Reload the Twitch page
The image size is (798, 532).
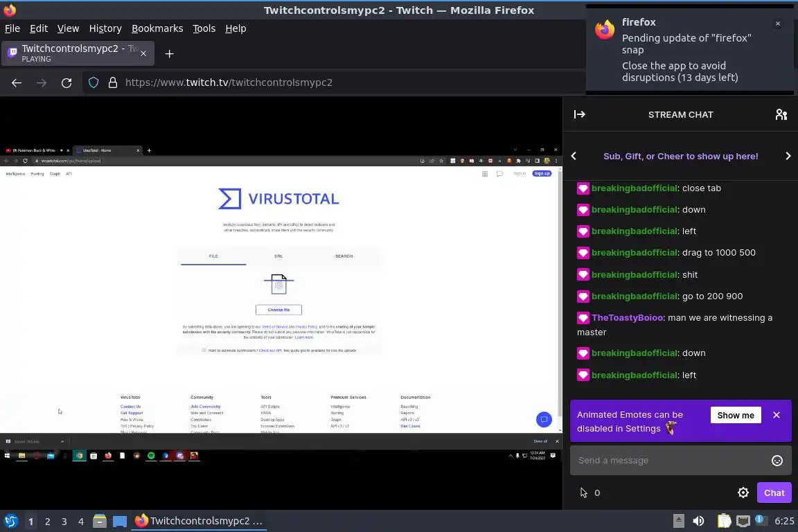coord(66,82)
